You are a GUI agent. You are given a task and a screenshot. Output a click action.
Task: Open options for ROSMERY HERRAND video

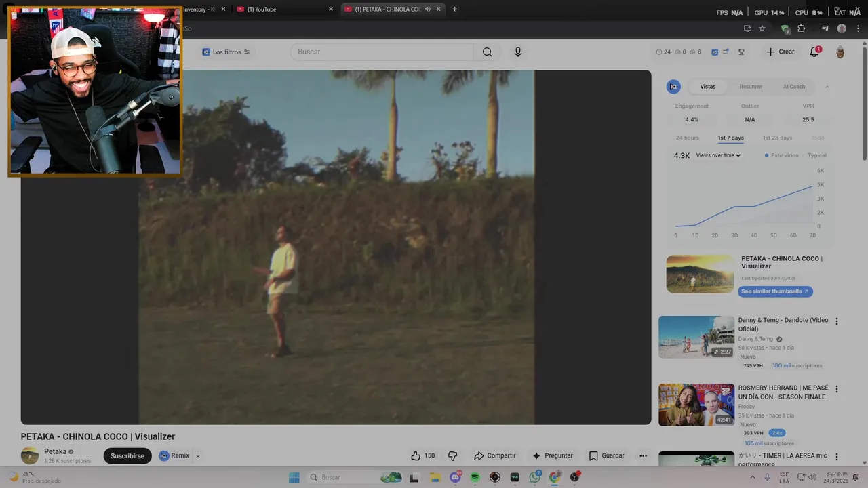click(836, 389)
